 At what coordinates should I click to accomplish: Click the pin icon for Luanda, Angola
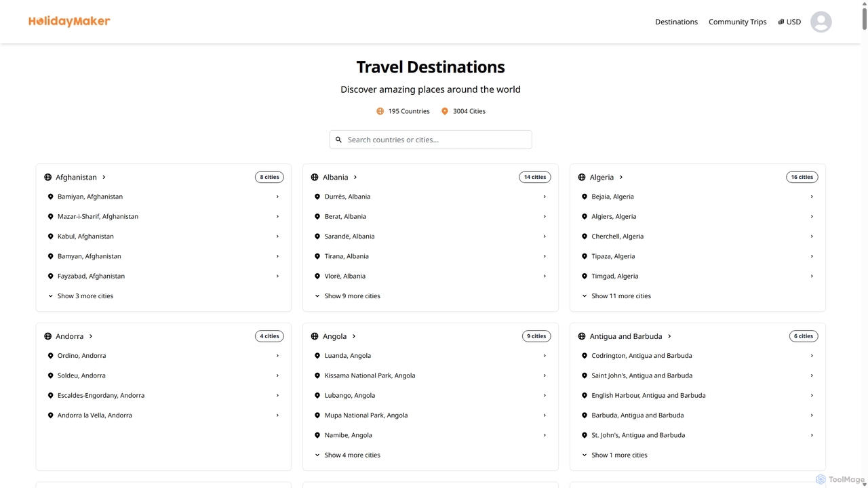(317, 356)
